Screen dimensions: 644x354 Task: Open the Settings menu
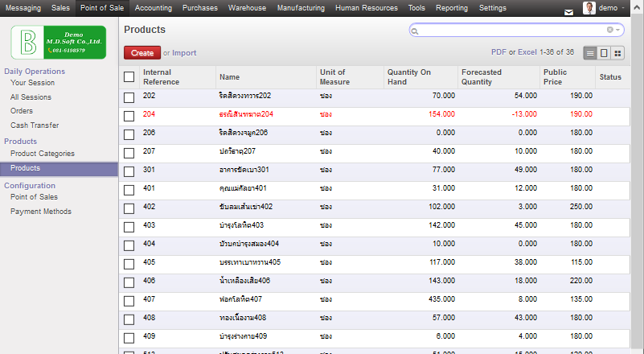click(x=492, y=8)
